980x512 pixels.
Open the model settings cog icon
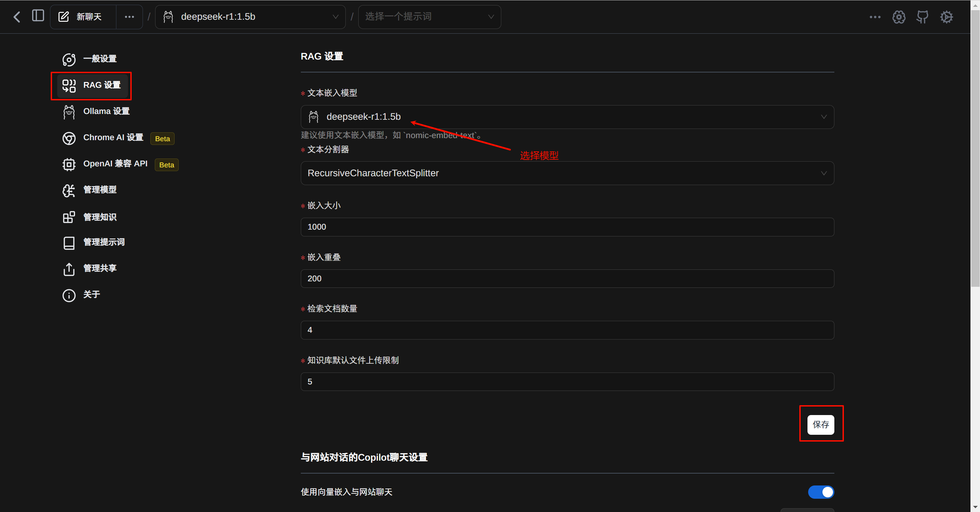pos(899,17)
